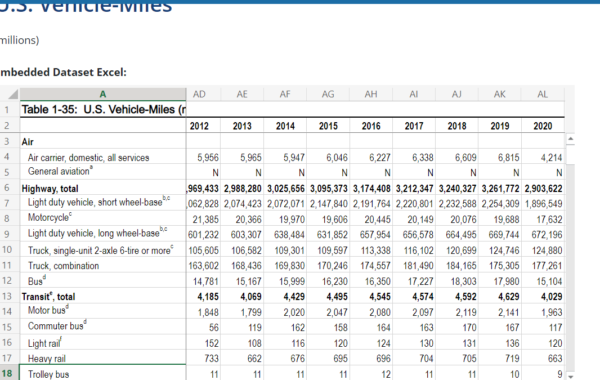The image size is (600, 380).
Task: Click motorcycle 2012 value 21,385
Action: coord(204,219)
